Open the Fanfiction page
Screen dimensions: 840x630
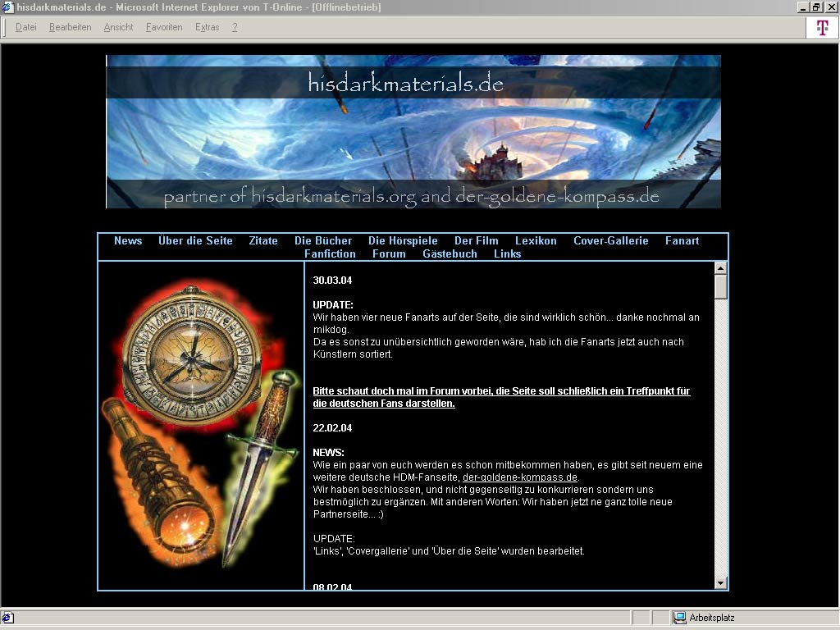pos(330,254)
